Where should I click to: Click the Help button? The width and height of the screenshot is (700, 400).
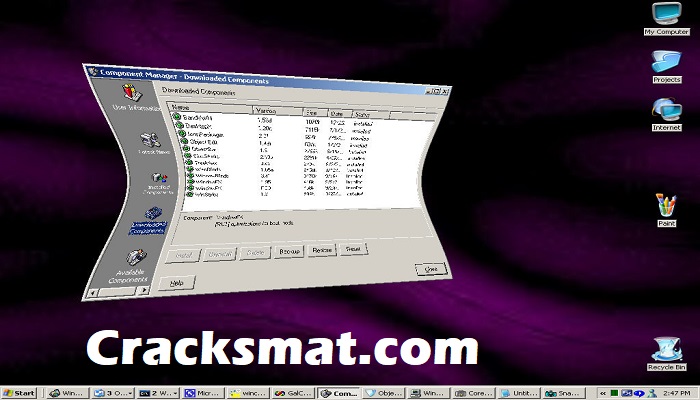(x=177, y=283)
